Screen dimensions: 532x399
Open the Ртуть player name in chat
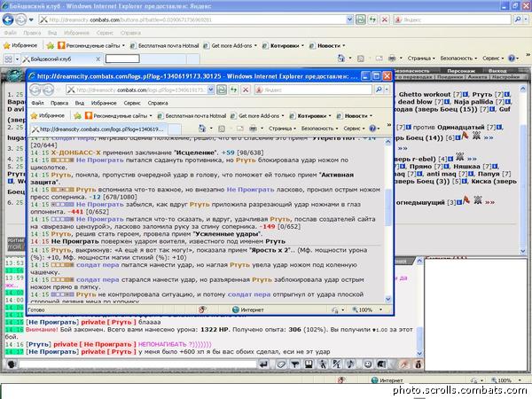pyautogui.click(x=39, y=344)
